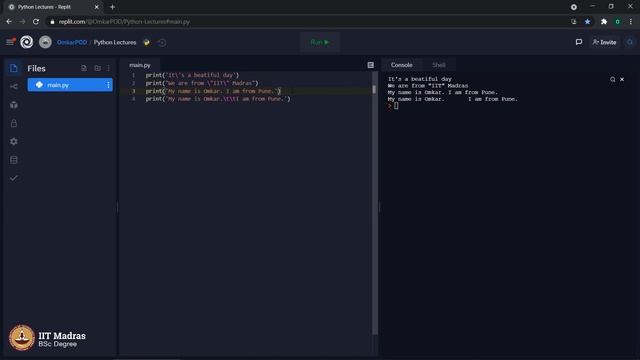Close the Python Lectures browser tab
640x360 pixels.
[97, 7]
